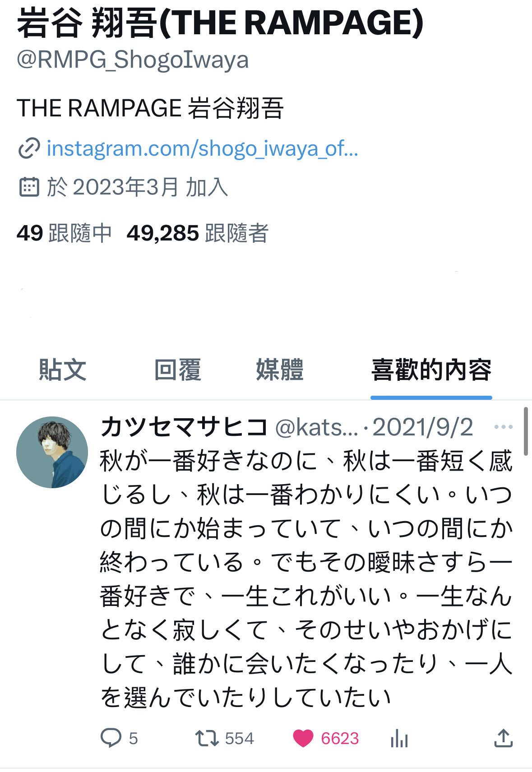This screenshot has width=532, height=772.
Task: Open カツセマサヒコ display name
Action: pyautogui.click(x=185, y=427)
